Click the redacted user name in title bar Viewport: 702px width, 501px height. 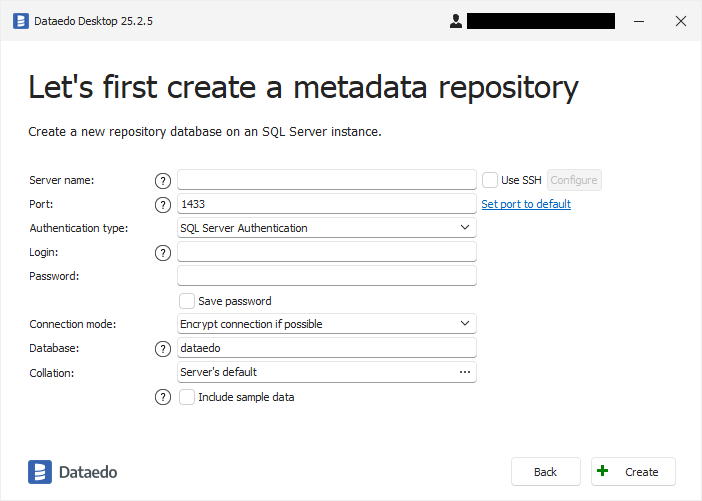tap(541, 21)
